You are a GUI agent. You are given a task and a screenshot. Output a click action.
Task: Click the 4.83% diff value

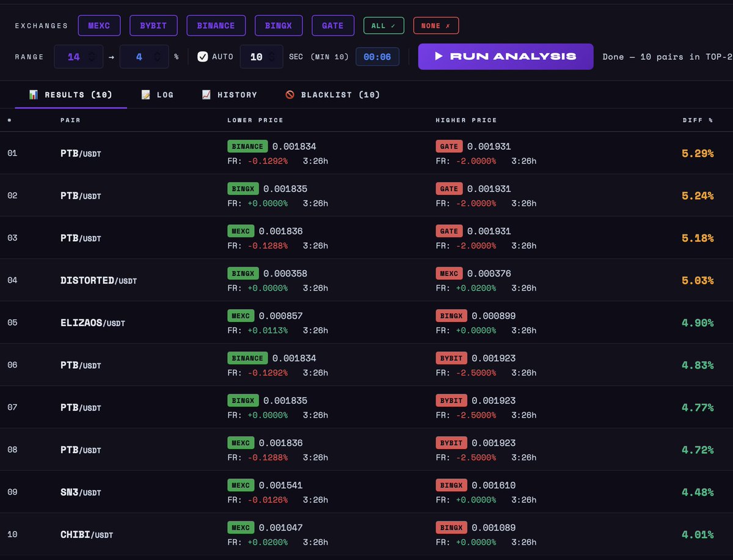(x=698, y=365)
